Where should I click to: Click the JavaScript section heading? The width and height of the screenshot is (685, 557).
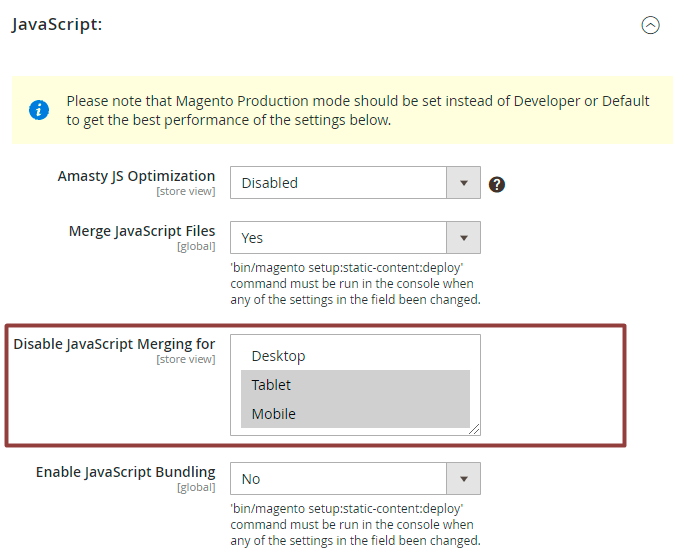pyautogui.click(x=57, y=24)
